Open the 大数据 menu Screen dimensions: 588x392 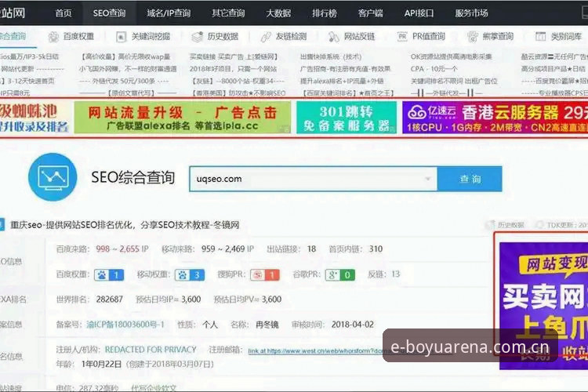278,13
